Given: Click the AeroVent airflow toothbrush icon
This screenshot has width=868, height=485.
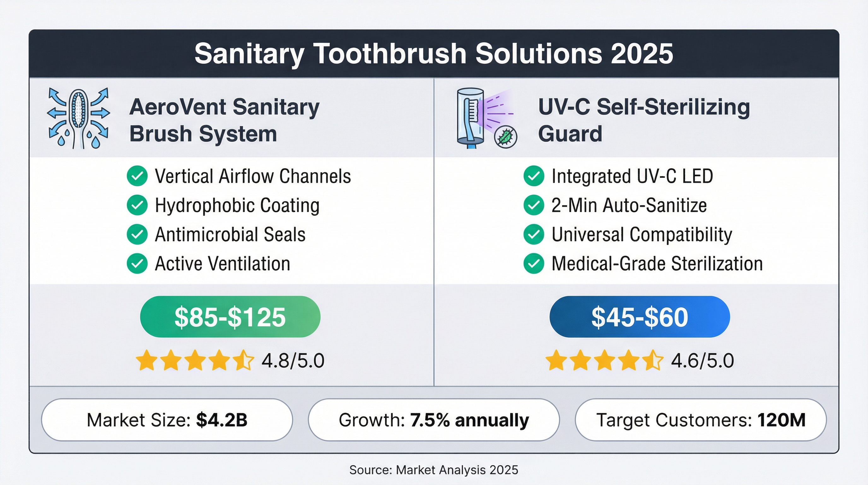Looking at the screenshot, I should tap(79, 119).
